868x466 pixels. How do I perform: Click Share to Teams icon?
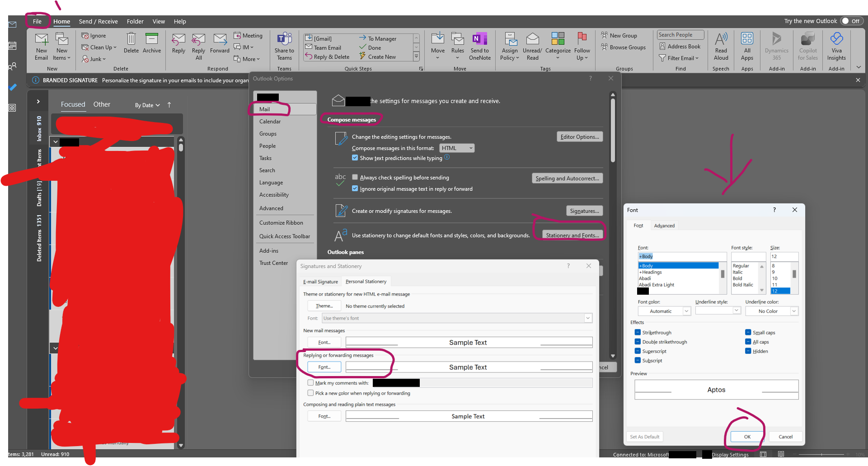284,39
